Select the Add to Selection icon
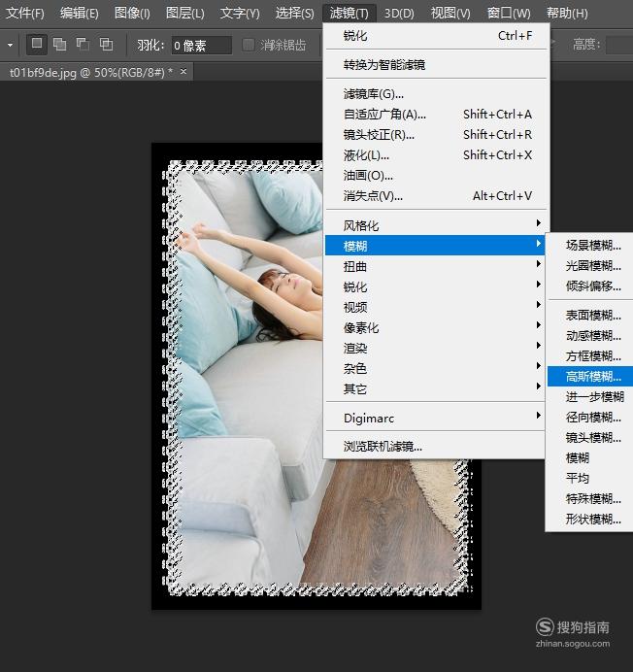This screenshot has height=672, width=633. (59, 44)
